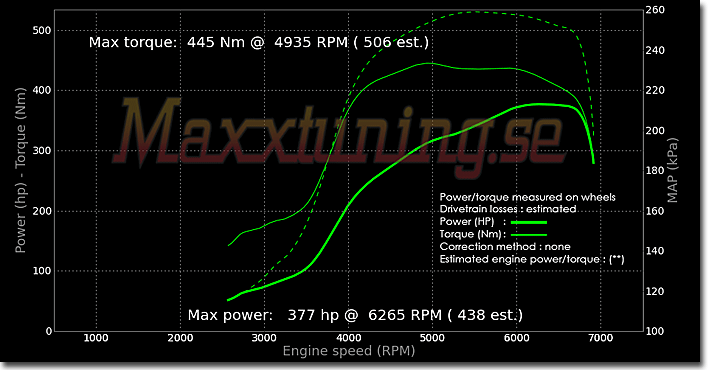Click the 260 tick on the MAP axis

pos(655,10)
